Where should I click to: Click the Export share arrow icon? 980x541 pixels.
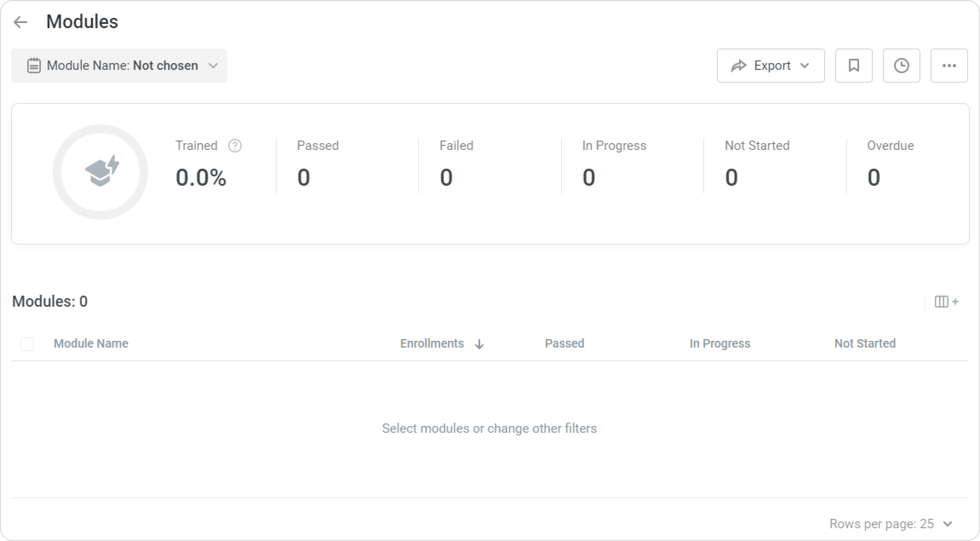(739, 66)
